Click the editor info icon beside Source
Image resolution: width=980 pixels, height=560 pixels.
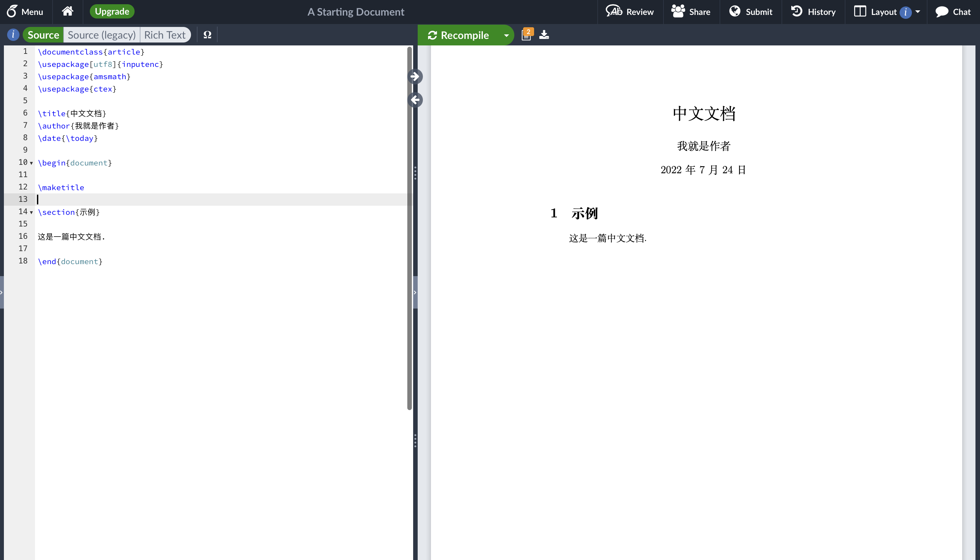(13, 35)
